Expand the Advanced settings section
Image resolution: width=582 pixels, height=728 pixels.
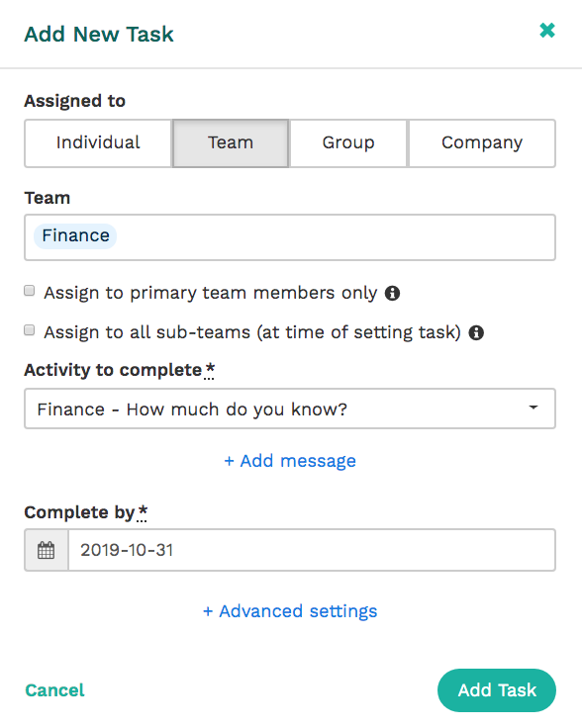(290, 611)
